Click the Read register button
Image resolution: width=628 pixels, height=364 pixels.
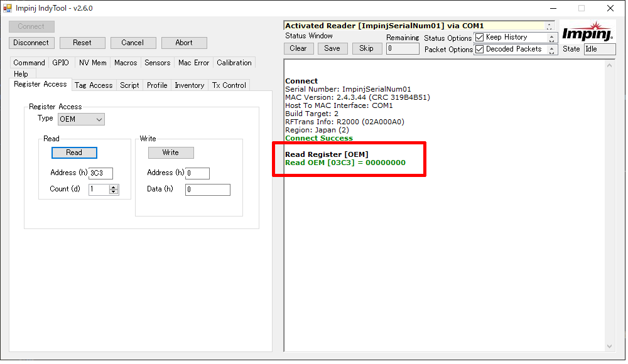click(x=74, y=153)
